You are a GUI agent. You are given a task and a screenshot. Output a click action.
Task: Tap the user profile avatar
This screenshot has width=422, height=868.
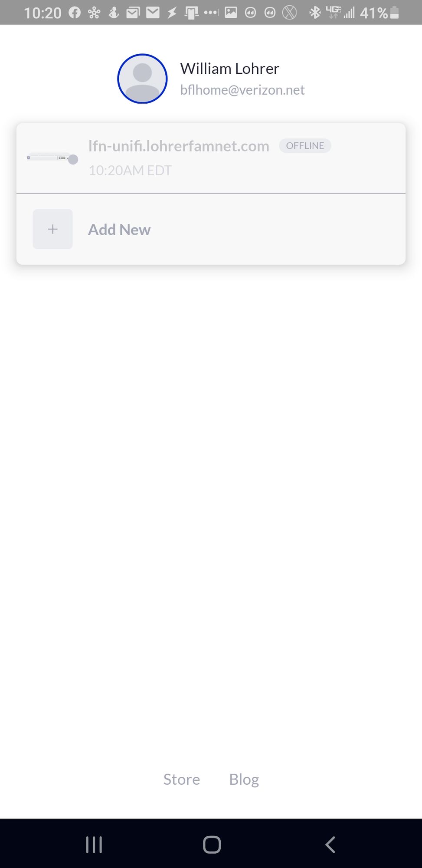pyautogui.click(x=142, y=79)
